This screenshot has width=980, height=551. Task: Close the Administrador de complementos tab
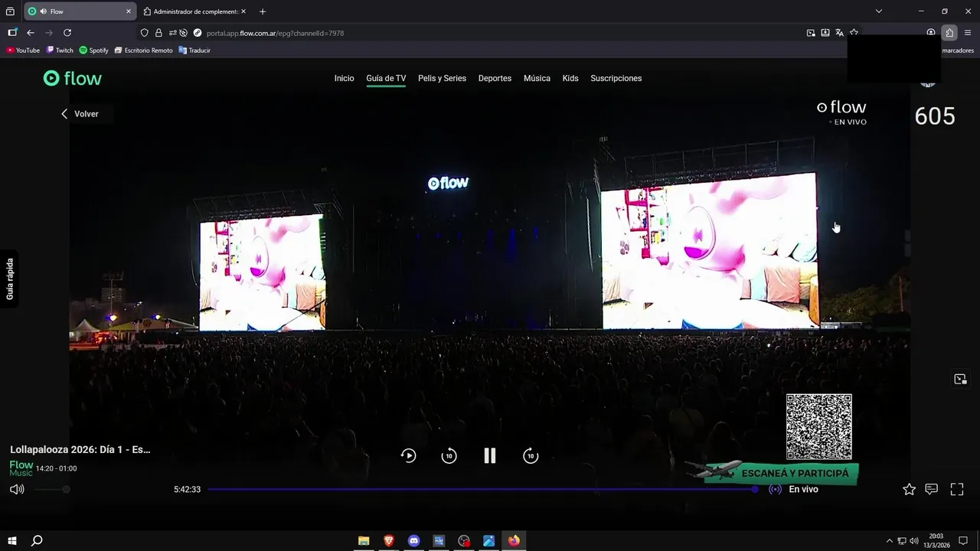243,11
